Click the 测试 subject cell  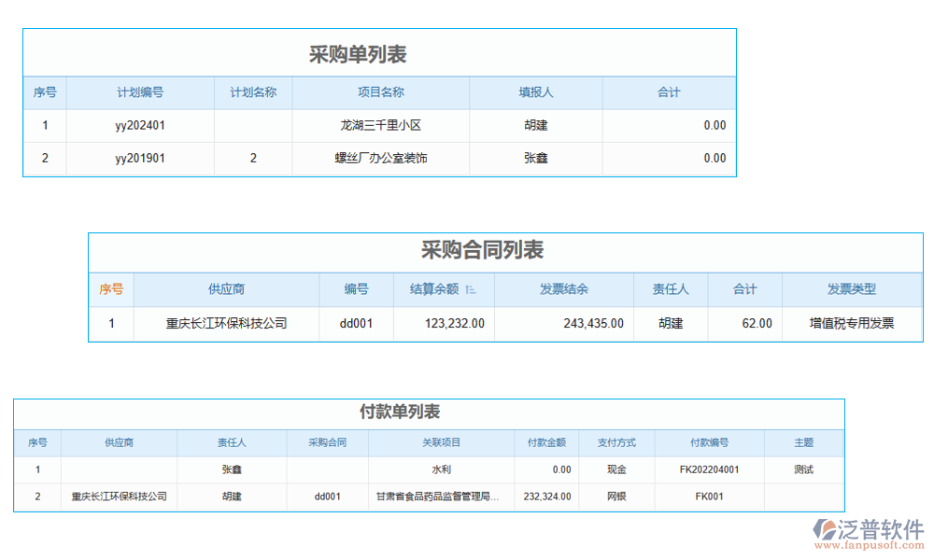coord(803,469)
